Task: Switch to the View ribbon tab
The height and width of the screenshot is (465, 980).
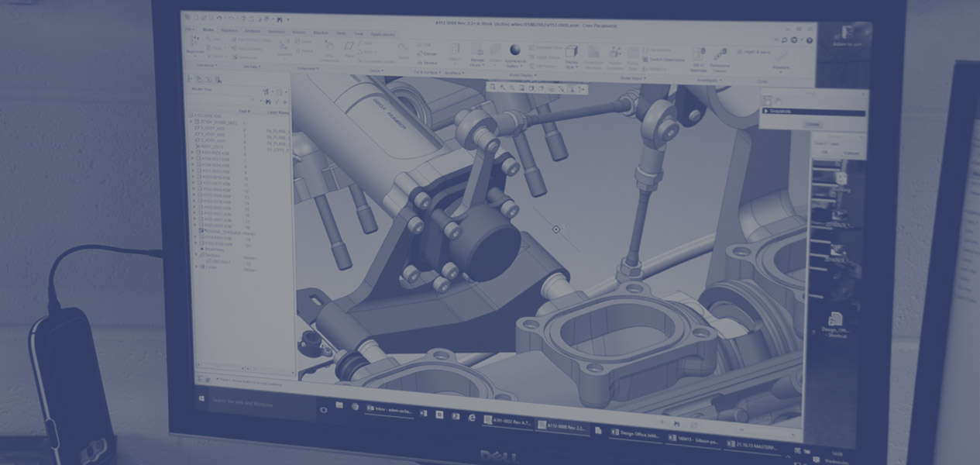Action: click(x=358, y=33)
